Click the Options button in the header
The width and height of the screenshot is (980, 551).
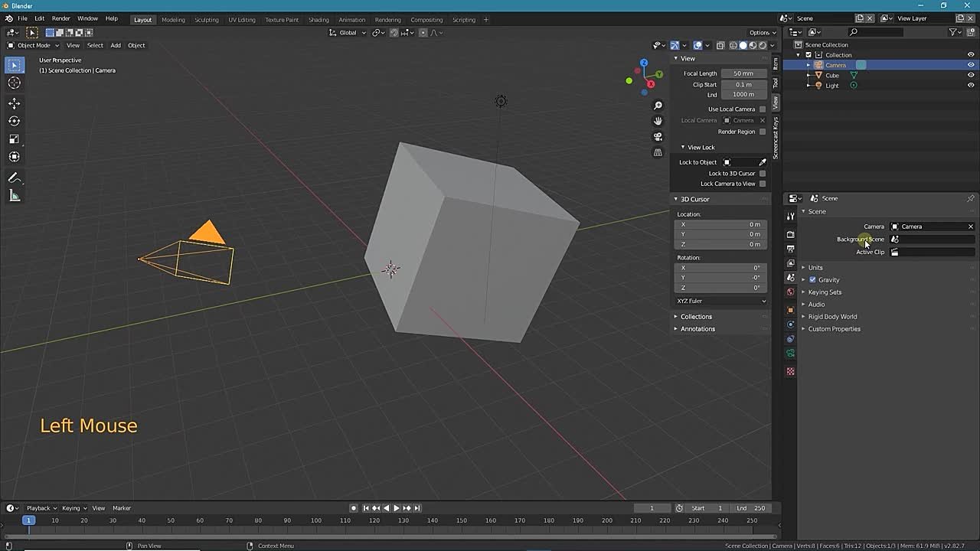(760, 32)
